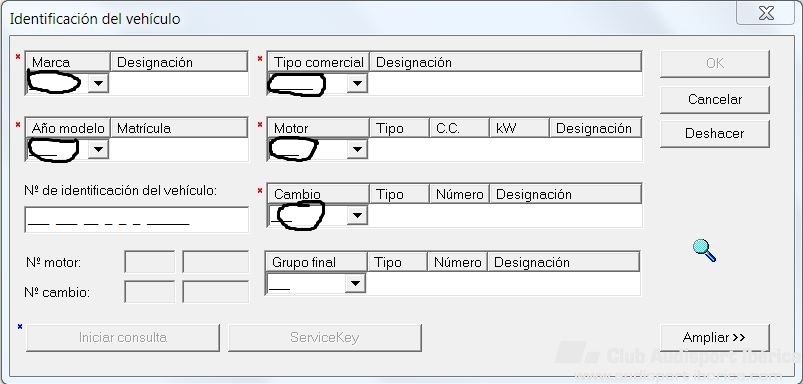Expand the Motor dropdown arrow
Image resolution: width=803 pixels, height=384 pixels.
point(357,149)
